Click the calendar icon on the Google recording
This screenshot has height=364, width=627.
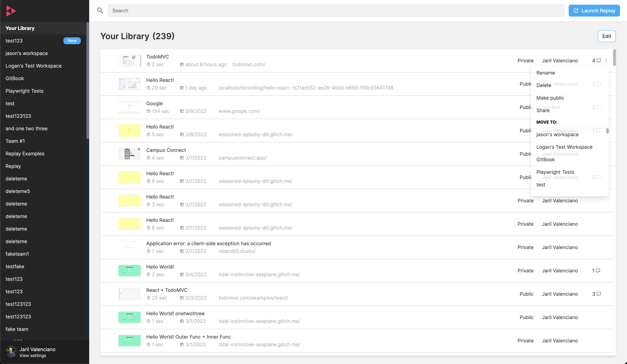[182, 111]
